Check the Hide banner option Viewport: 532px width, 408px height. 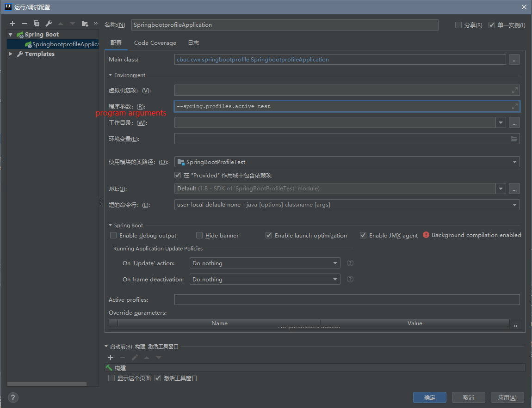coord(199,235)
